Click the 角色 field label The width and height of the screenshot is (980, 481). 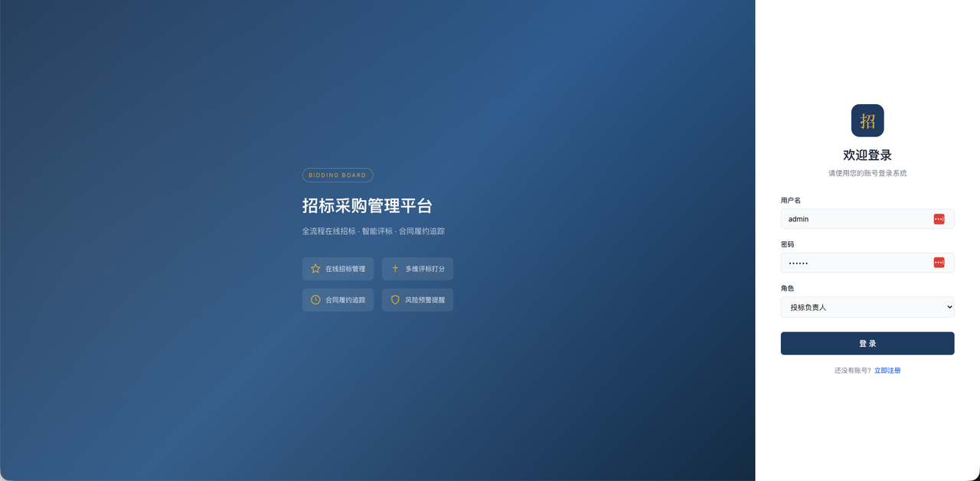(787, 289)
